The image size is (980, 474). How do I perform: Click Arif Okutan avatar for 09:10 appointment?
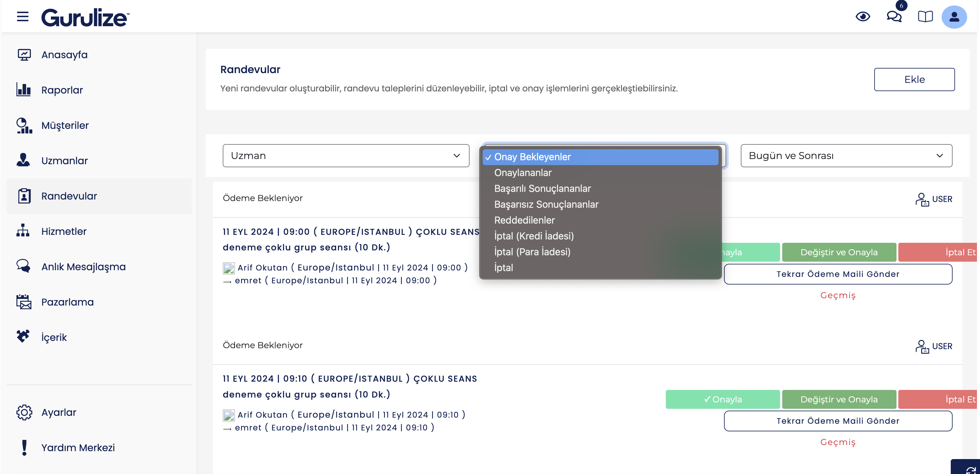click(x=229, y=416)
